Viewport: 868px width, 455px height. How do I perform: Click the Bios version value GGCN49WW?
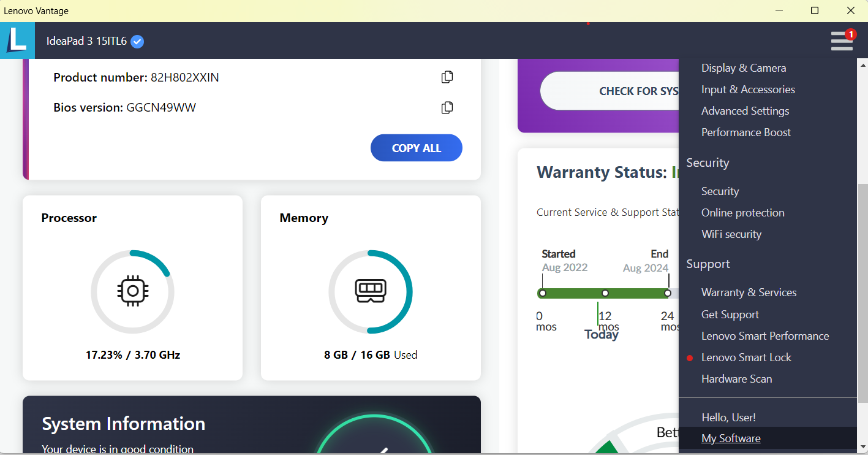[161, 108]
